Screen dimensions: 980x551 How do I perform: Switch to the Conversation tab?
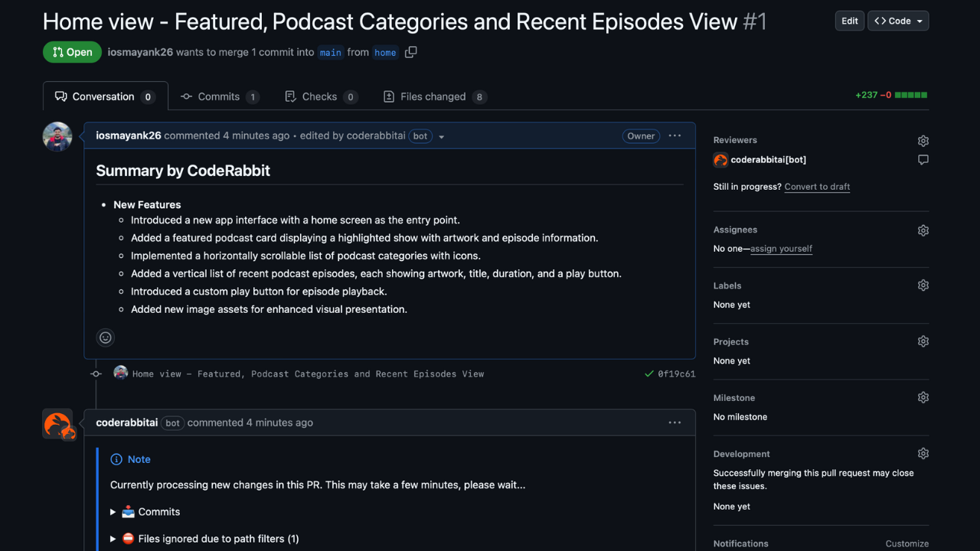pyautogui.click(x=106, y=96)
